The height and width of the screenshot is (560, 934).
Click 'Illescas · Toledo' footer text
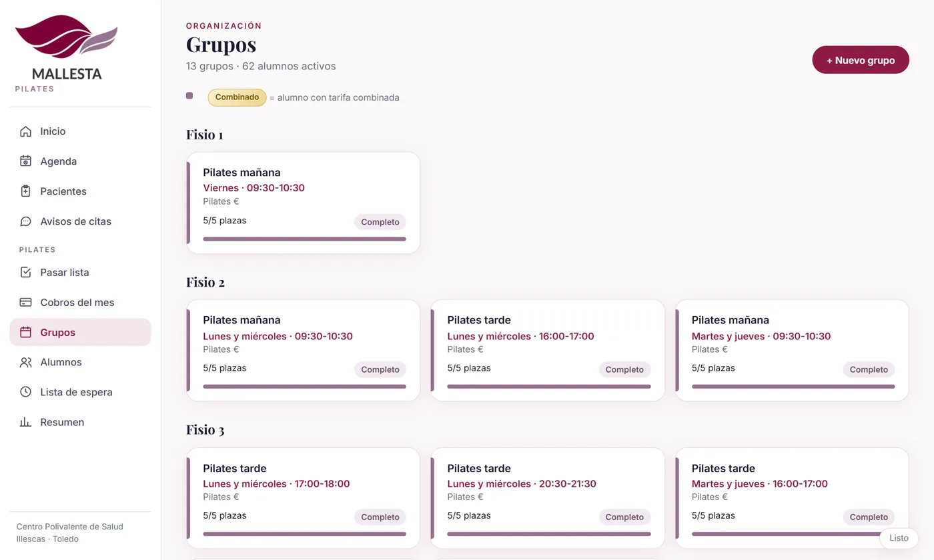(47, 539)
